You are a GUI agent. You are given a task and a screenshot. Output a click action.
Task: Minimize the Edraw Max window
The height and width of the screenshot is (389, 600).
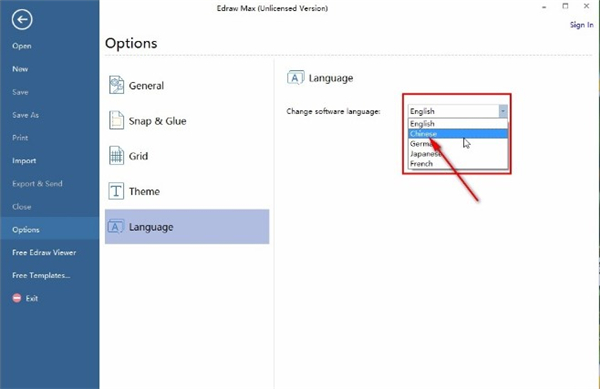544,7
